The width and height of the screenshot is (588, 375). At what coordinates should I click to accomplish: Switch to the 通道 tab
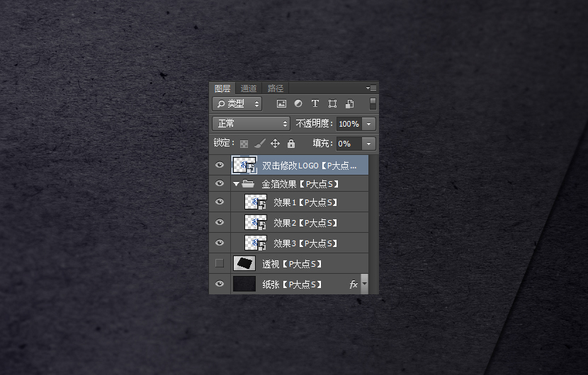tap(248, 88)
